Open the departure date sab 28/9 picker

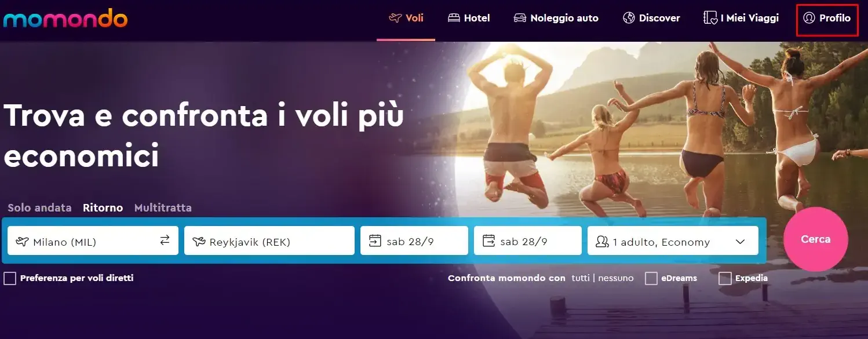click(x=414, y=240)
